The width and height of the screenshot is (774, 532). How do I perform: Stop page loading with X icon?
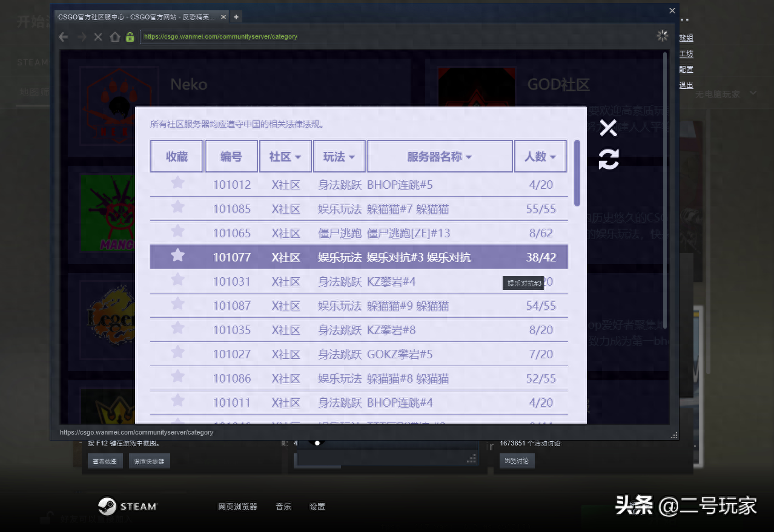(x=98, y=37)
